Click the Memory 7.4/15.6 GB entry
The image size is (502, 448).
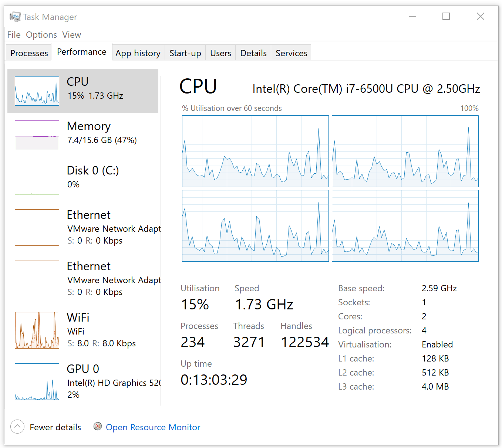(x=83, y=135)
